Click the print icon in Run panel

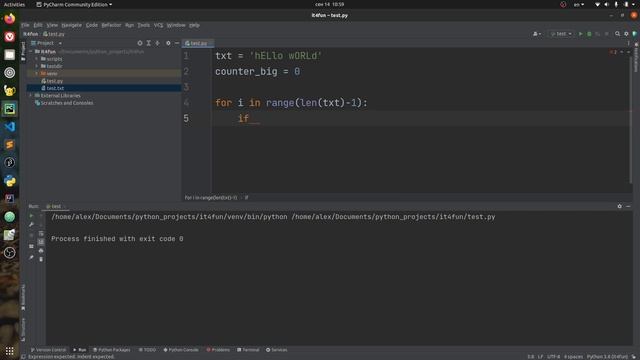(41, 251)
